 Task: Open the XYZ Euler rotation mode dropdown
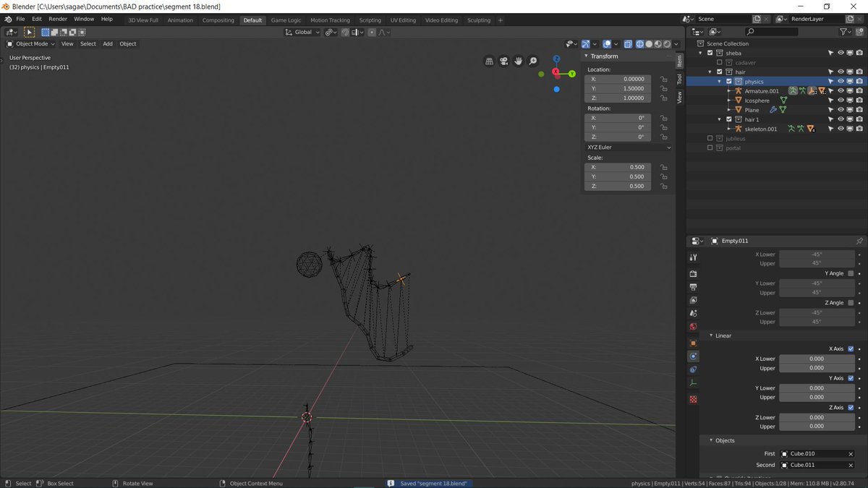[628, 147]
